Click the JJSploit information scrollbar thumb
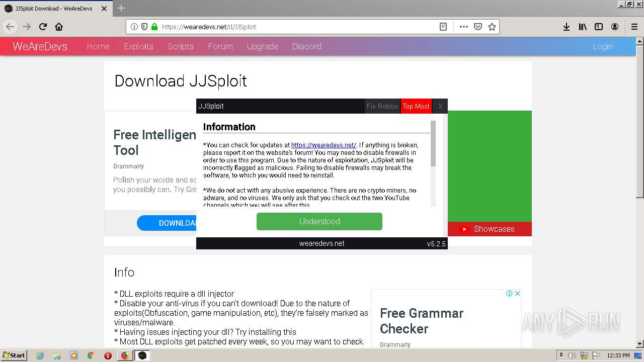This screenshot has width=644, height=362. 433,144
